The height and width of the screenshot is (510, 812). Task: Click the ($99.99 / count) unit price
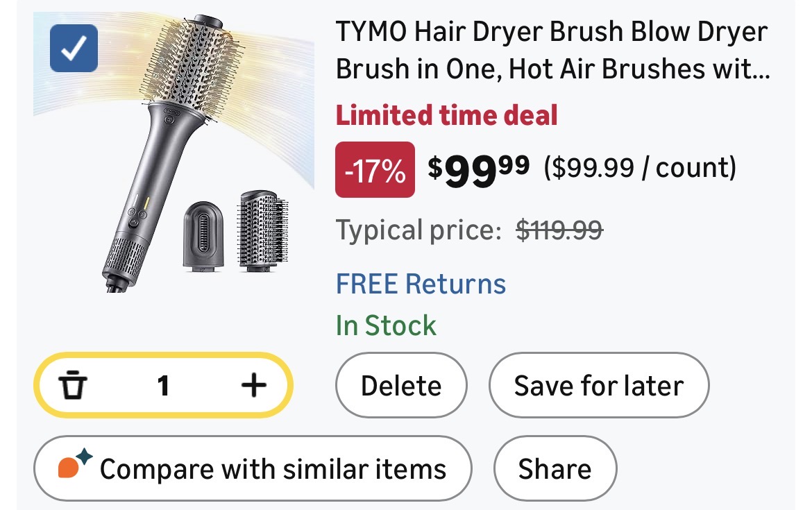point(639,167)
